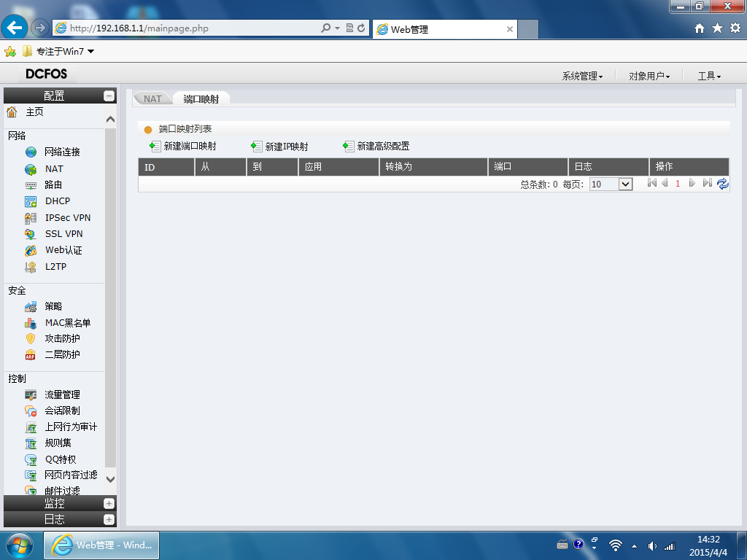Open a new browser tab

(x=528, y=29)
